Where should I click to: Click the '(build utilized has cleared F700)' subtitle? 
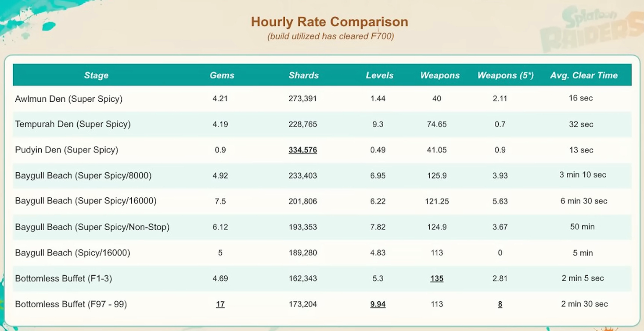(x=331, y=36)
